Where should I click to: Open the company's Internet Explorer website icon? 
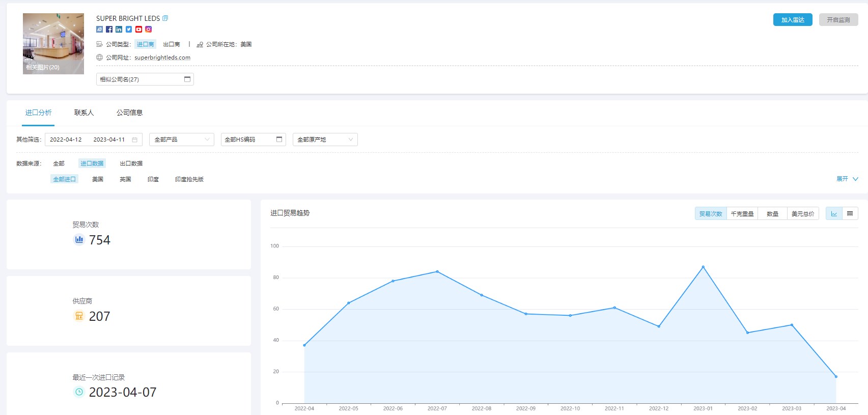99,30
